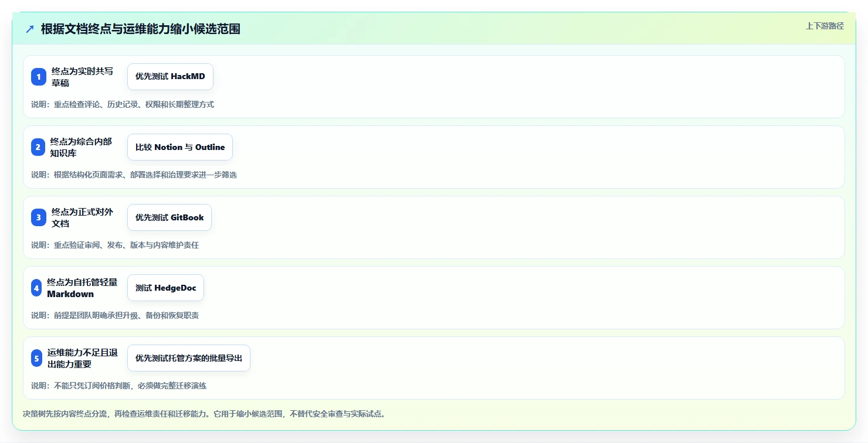Select step badge number 3

pyautogui.click(x=39, y=217)
